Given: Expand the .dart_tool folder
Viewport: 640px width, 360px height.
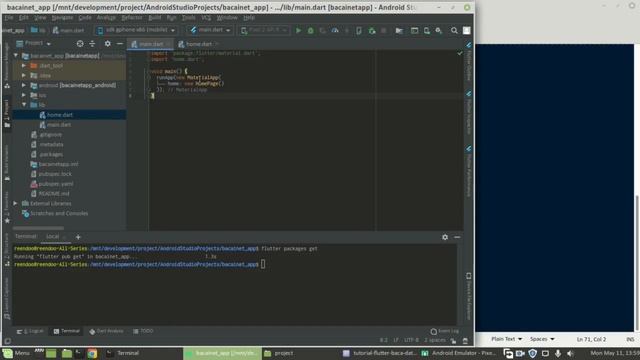Looking at the screenshot, I should coord(24,65).
